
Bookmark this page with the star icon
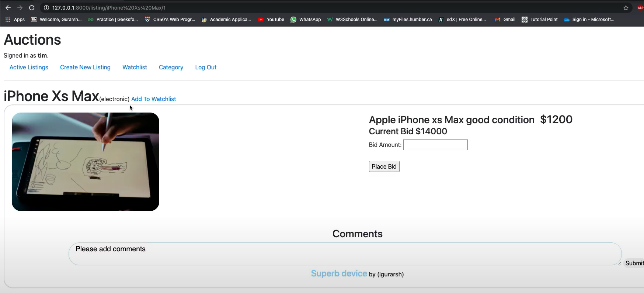point(626,8)
